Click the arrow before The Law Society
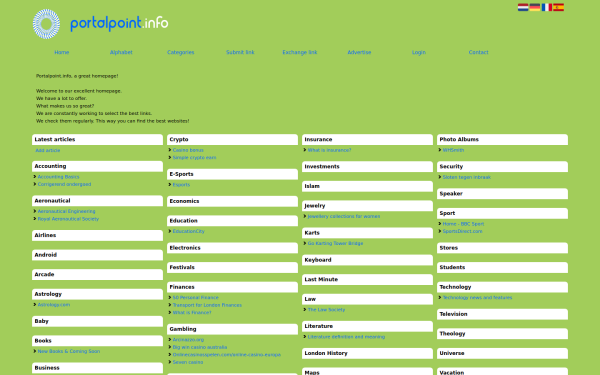The image size is (600, 375). click(305, 310)
